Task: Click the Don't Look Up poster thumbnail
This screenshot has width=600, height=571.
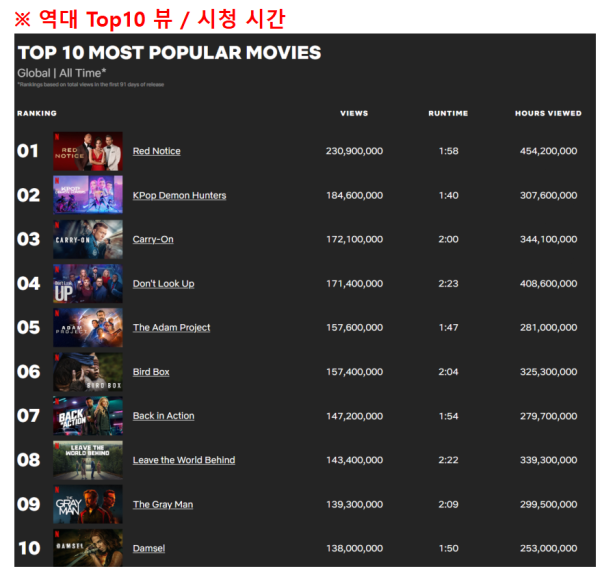Action: (x=88, y=284)
